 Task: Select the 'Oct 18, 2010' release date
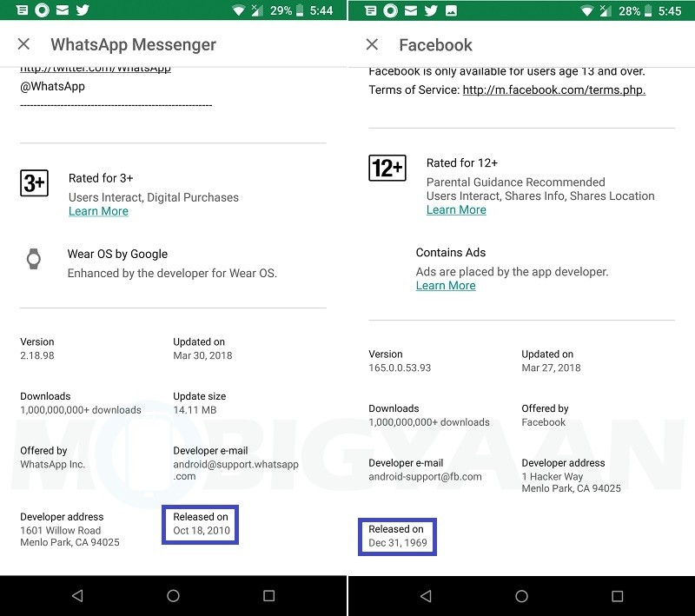point(202,531)
